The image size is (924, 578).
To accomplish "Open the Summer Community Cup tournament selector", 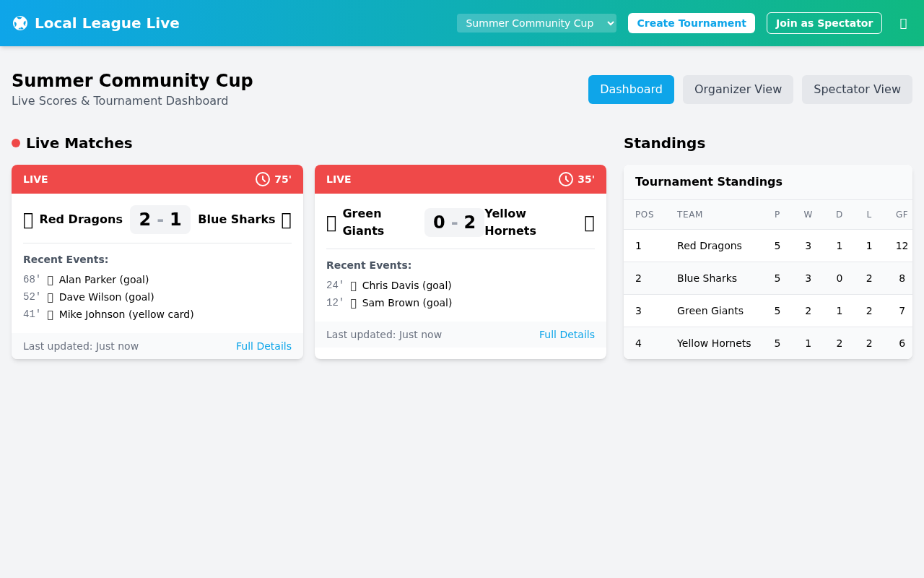I will (536, 22).
